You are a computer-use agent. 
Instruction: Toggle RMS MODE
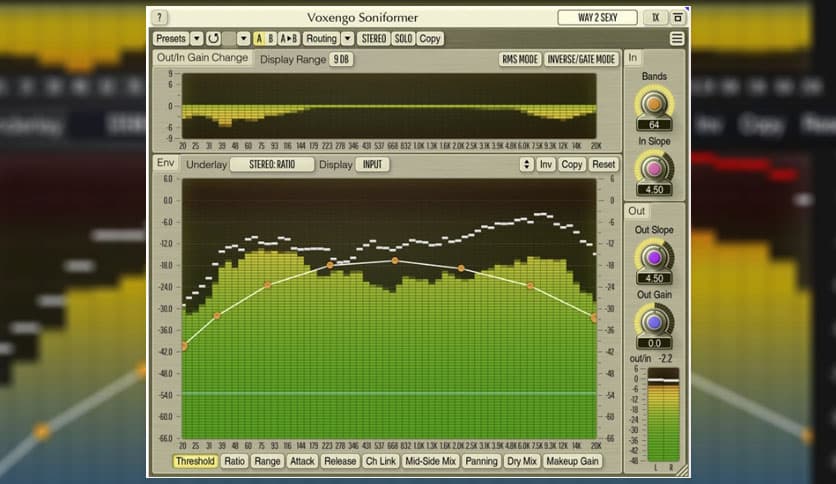click(520, 59)
